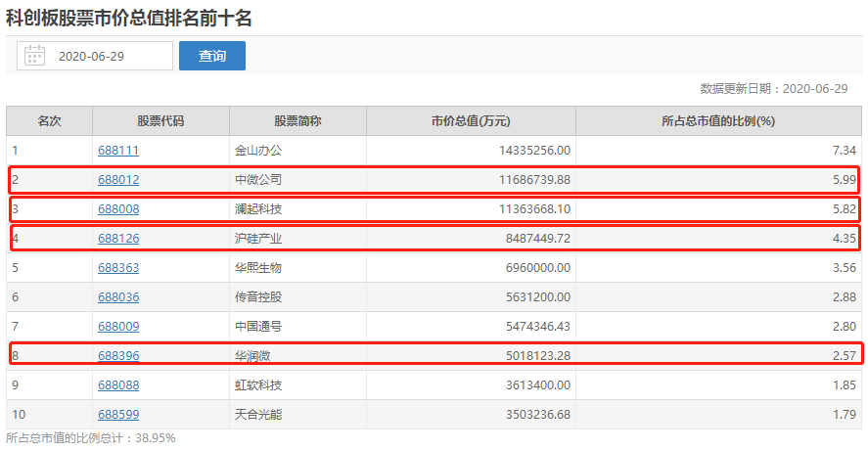Open stock code link 688012
The height and width of the screenshot is (451, 868).
pyautogui.click(x=118, y=180)
